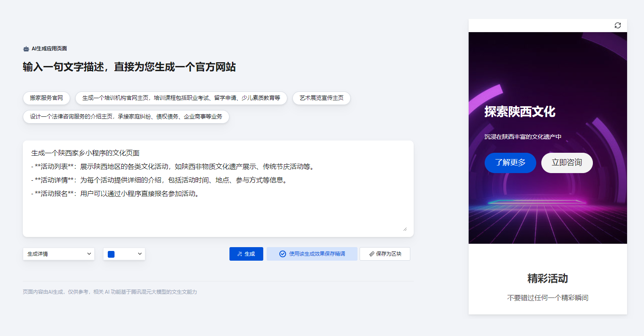
Task: Click the textarea resize handle corner
Action: [x=405, y=229]
